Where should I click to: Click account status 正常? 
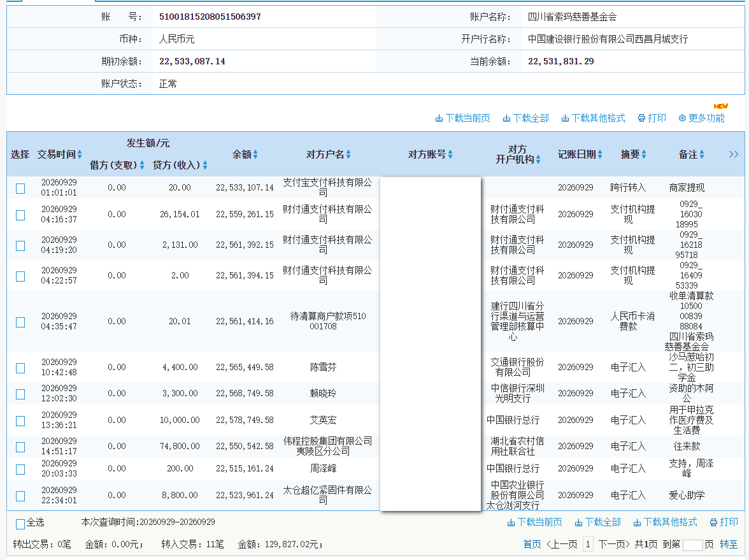(x=168, y=83)
